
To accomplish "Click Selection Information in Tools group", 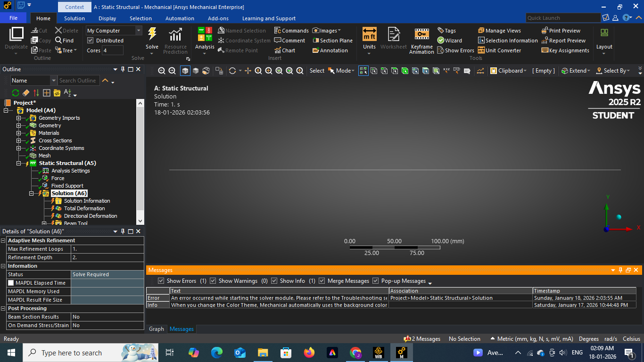I will coord(508,41).
